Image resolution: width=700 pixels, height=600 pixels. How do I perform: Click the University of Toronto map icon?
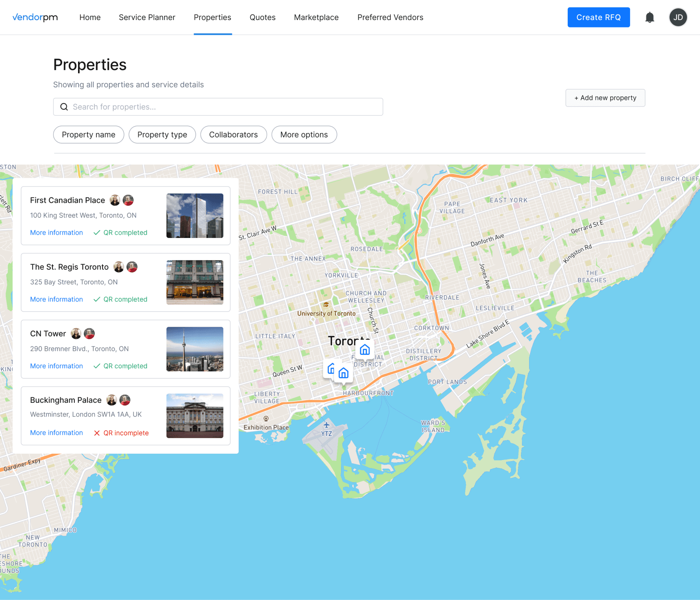[326, 304]
